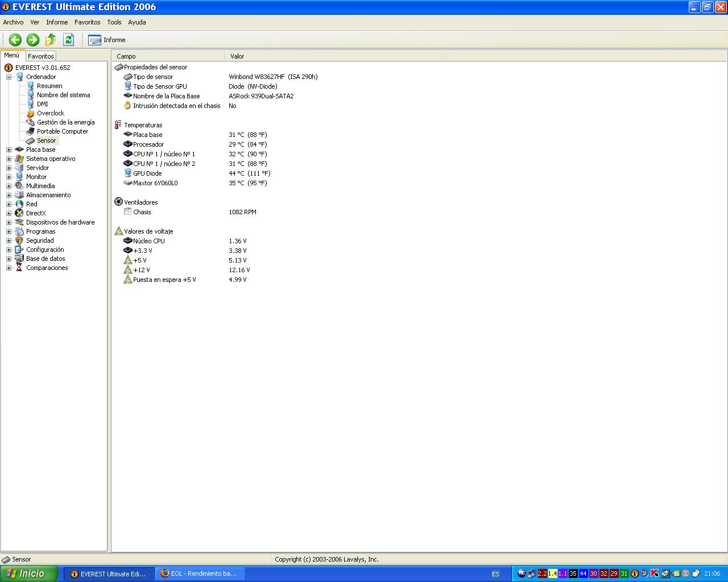Switch to the Menú tab

click(x=12, y=56)
